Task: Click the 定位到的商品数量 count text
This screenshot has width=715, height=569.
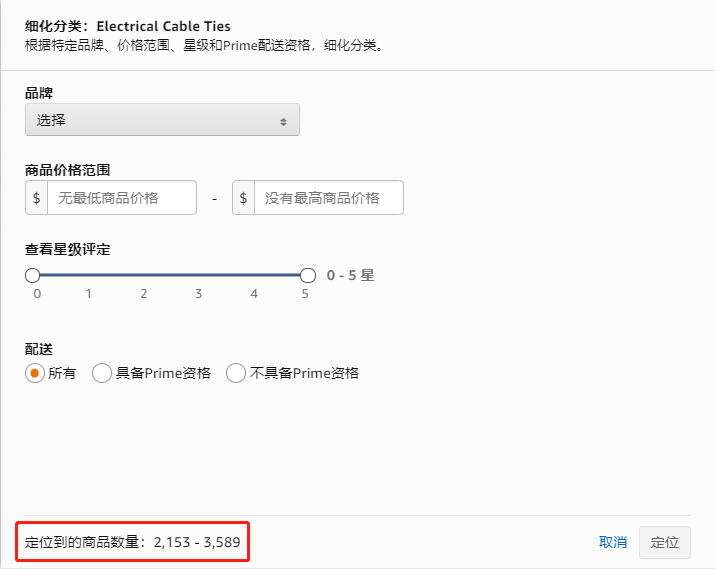Action: tap(134, 542)
